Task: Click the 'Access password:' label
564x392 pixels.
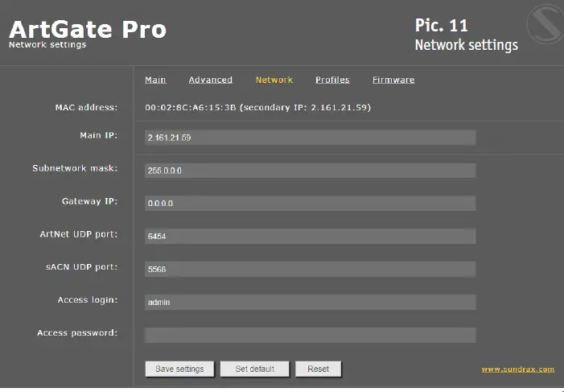Action: 77,333
